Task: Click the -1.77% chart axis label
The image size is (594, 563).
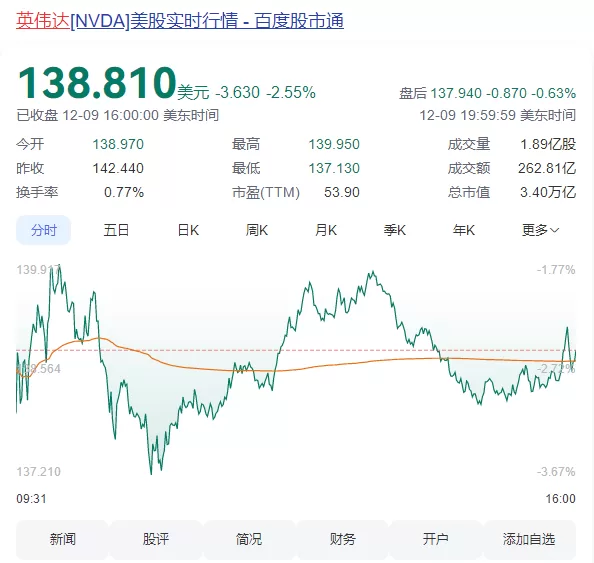Action: pos(556,270)
